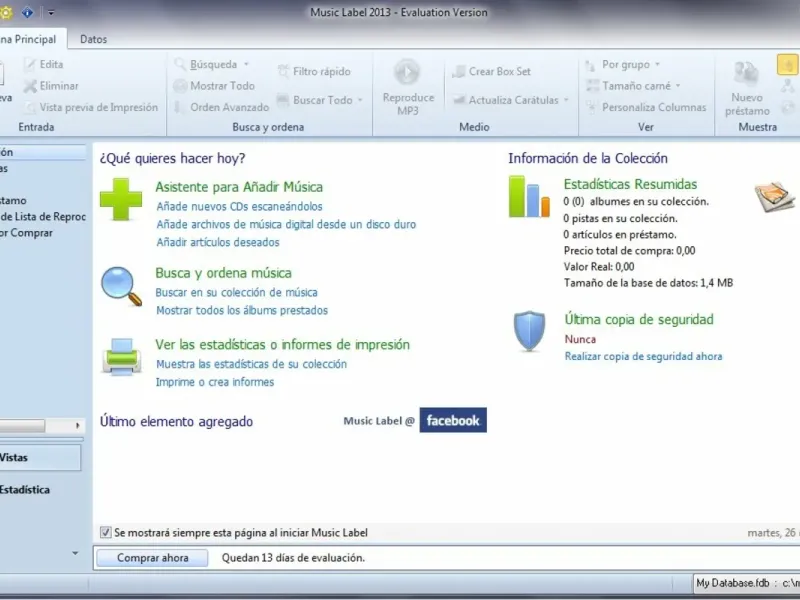Click the gear icon in title bar
The height and width of the screenshot is (600, 800).
(x=5, y=12)
